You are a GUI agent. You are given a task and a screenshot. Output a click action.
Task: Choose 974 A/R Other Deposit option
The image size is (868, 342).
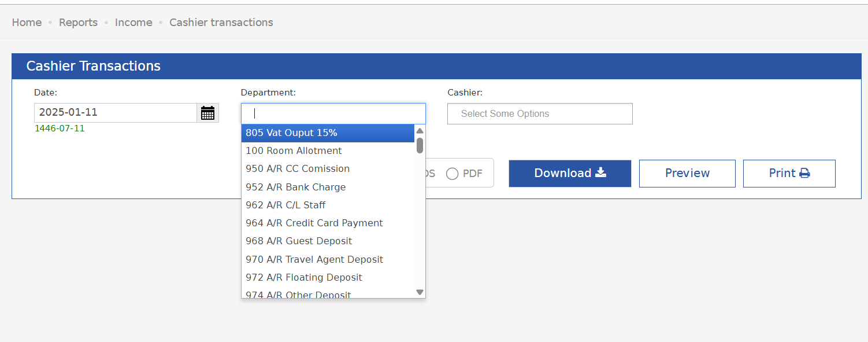328,293
